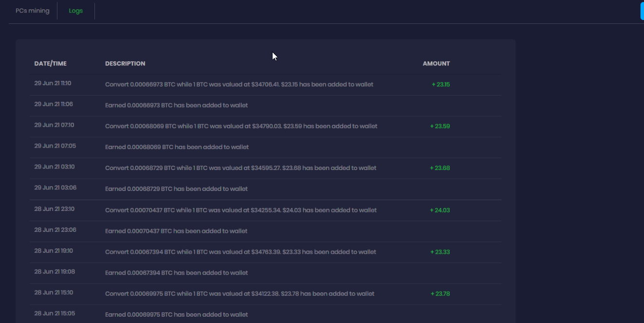This screenshot has height=323, width=644.
Task: Select the 28 Jun 21 23:10 timestamp
Action: tap(54, 209)
